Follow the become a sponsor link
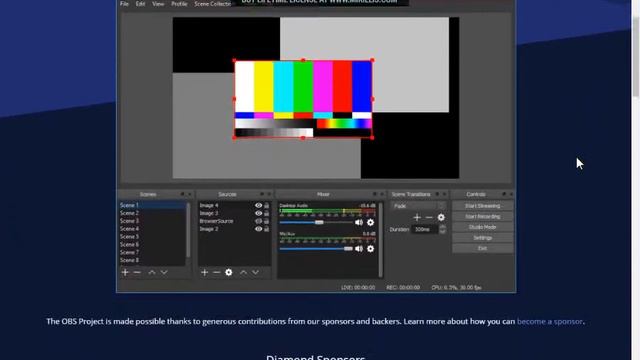 click(549, 321)
